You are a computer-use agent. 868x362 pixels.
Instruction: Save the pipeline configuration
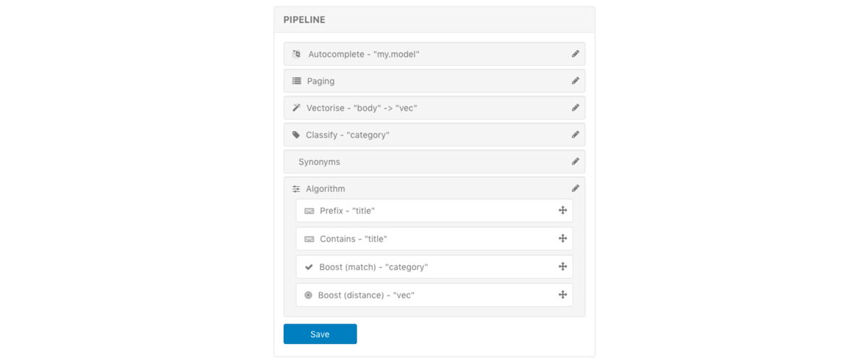click(320, 334)
